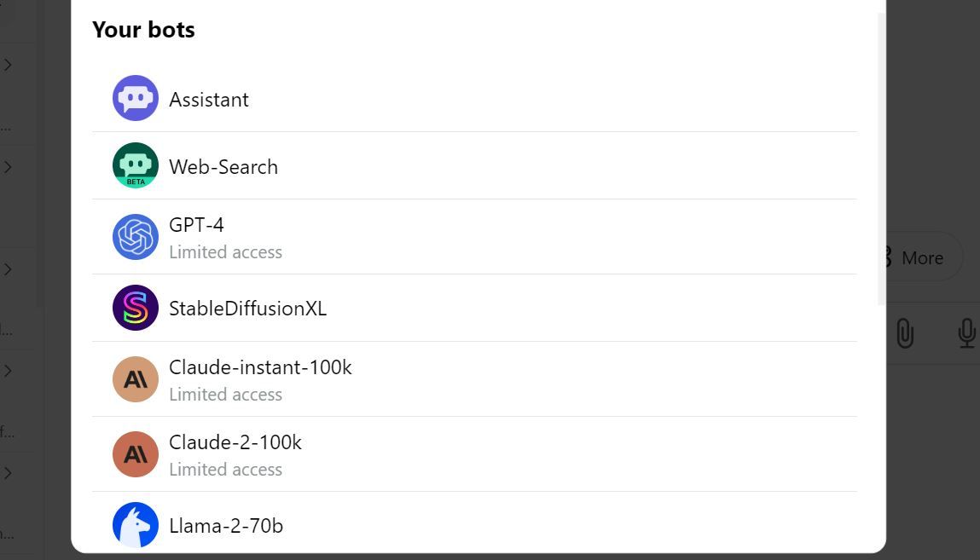Attach a file using the paperclip icon
This screenshot has width=980, height=560.
907,334
